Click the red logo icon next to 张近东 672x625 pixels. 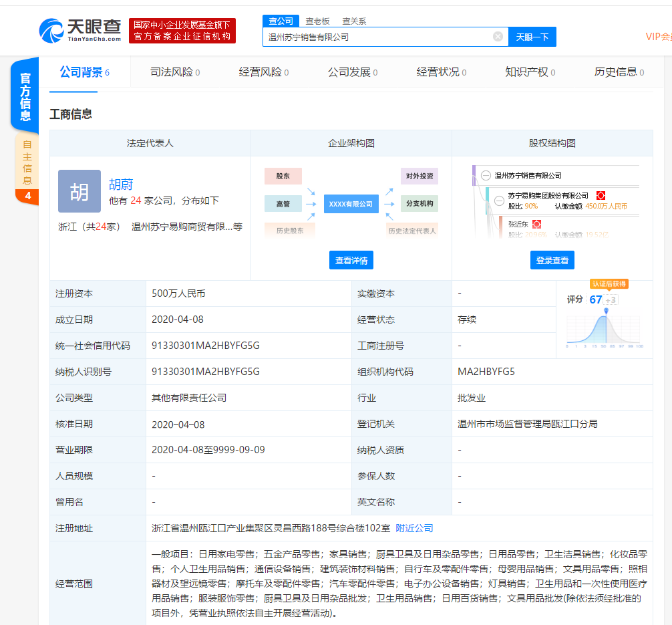tap(535, 224)
